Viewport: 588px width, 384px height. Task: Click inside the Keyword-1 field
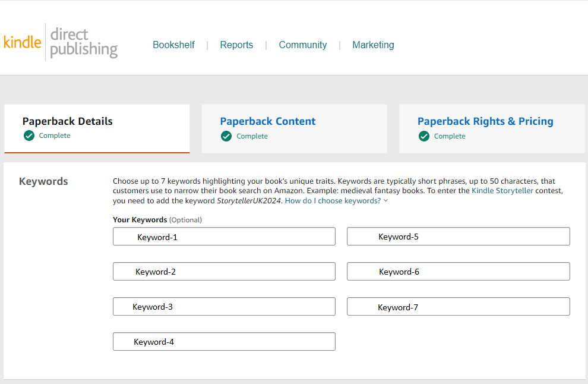(224, 236)
